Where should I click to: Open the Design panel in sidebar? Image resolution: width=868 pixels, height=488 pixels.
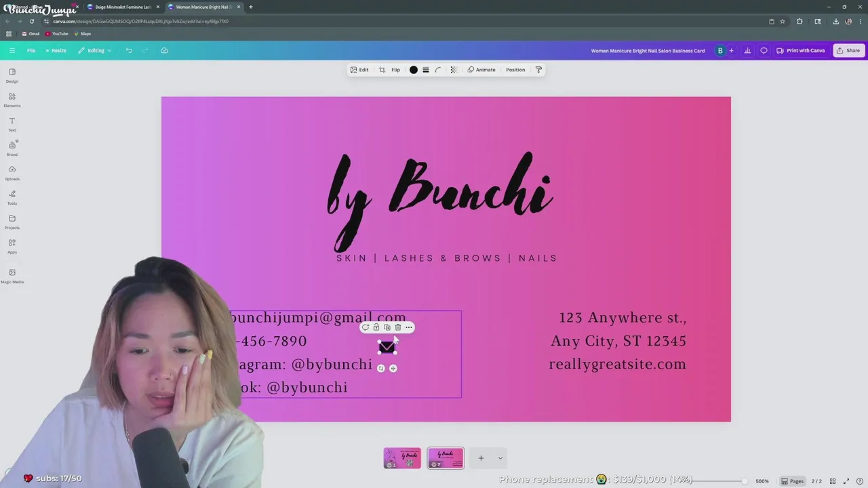12,75
